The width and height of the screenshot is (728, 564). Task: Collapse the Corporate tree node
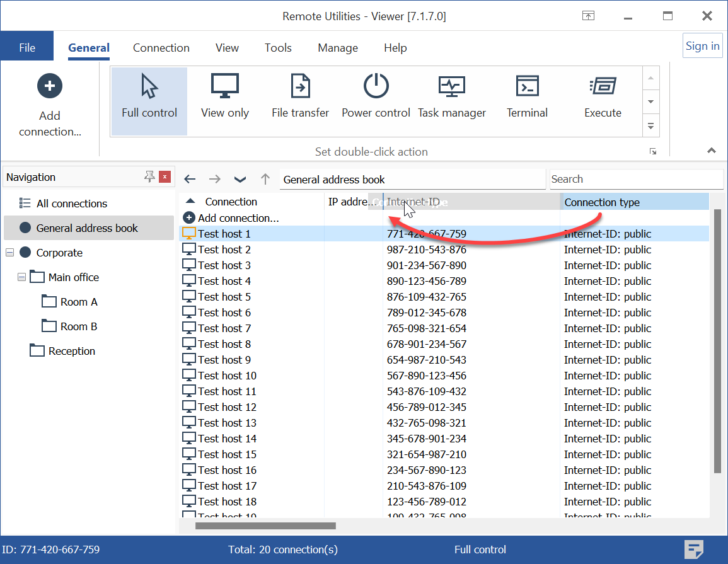(9, 253)
